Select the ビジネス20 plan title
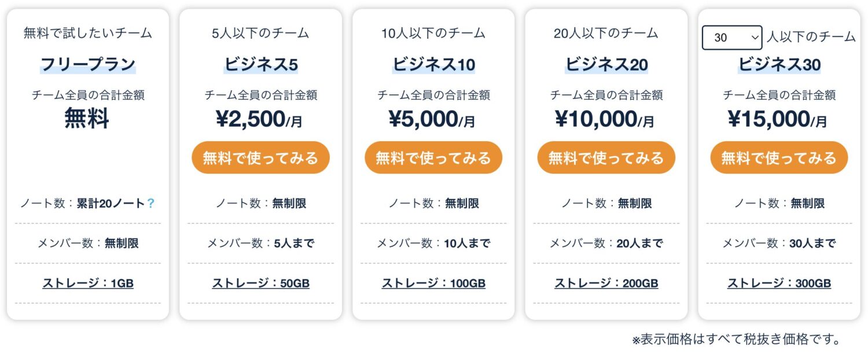 606,65
